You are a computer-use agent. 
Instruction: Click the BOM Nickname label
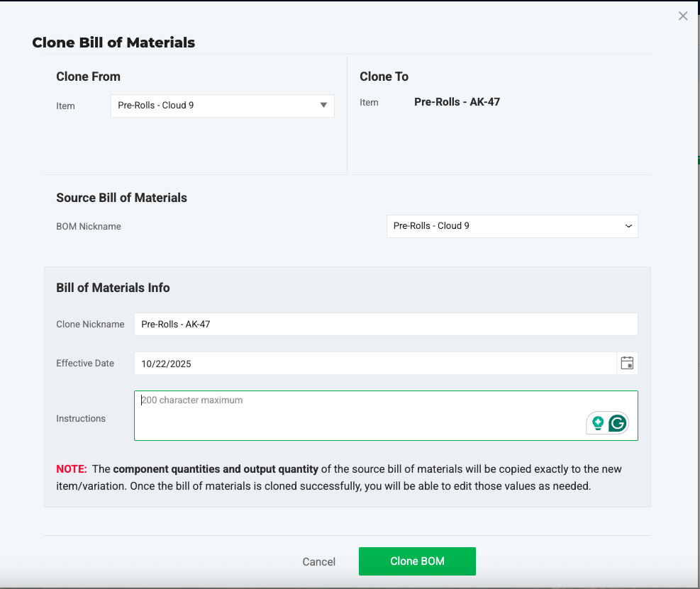point(89,227)
